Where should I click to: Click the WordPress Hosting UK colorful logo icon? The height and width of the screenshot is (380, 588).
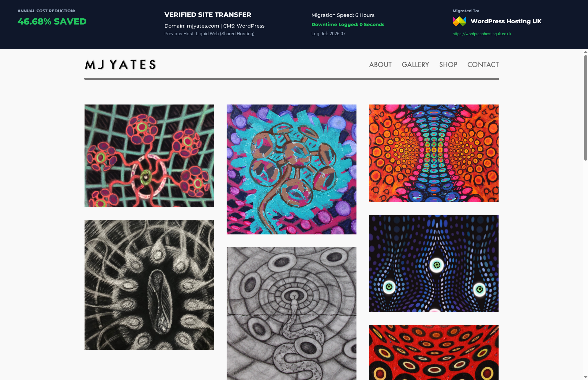point(459,21)
